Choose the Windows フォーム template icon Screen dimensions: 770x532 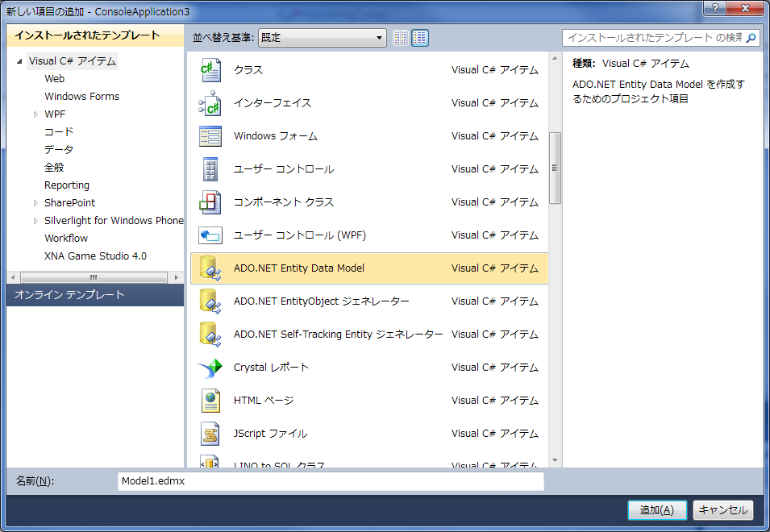(x=210, y=136)
